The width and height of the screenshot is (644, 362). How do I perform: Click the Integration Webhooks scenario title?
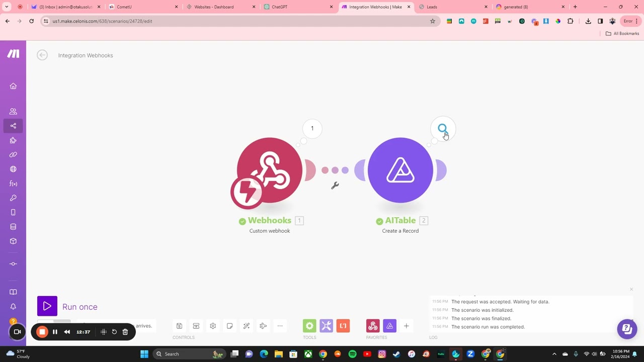click(x=86, y=55)
